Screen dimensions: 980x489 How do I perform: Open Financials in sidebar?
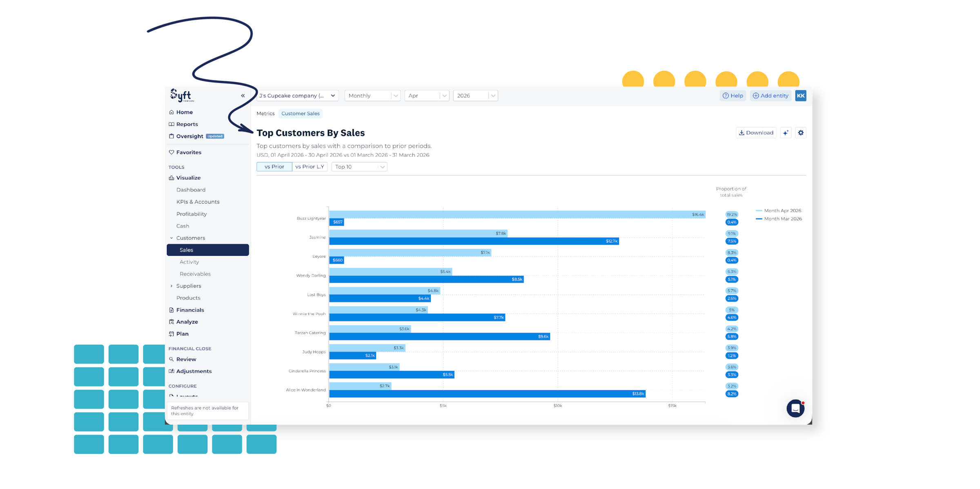[190, 310]
